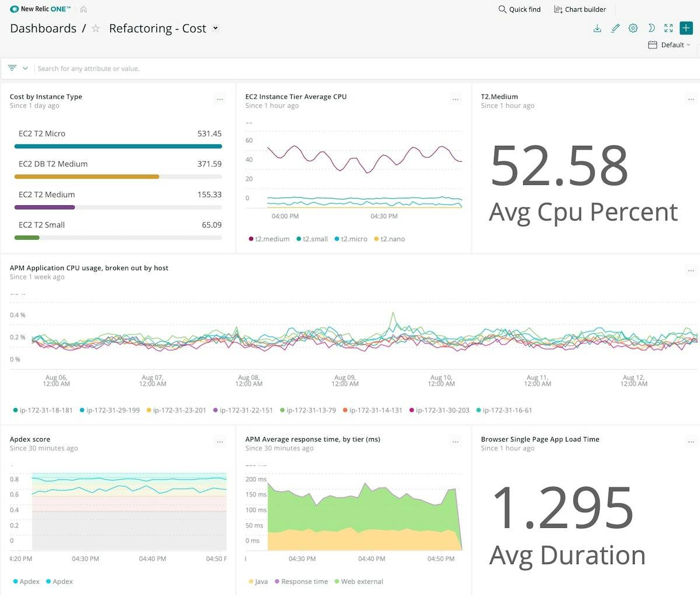Click the filter icon in the search bar
The width and height of the screenshot is (700, 595).
tap(12, 68)
